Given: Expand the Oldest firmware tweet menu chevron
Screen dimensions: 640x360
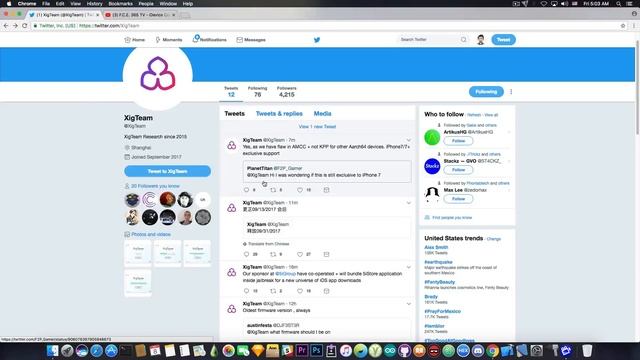Looking at the screenshot, I should click(x=409, y=304).
